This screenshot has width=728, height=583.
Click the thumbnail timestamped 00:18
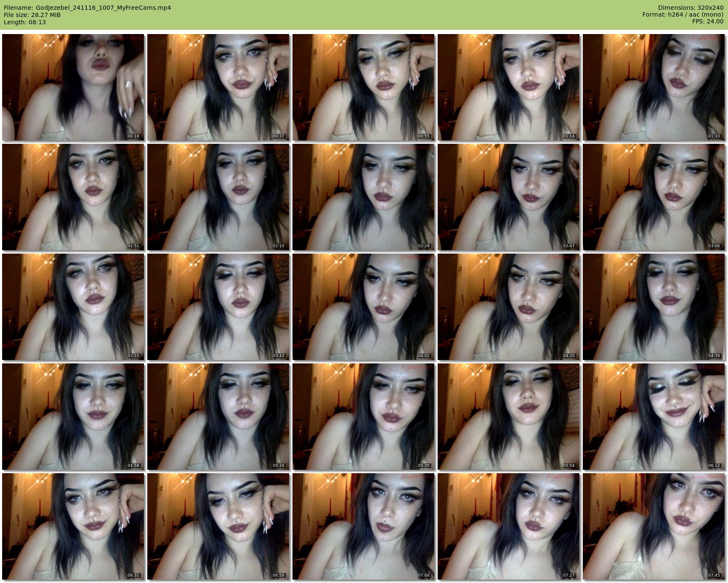(x=73, y=87)
